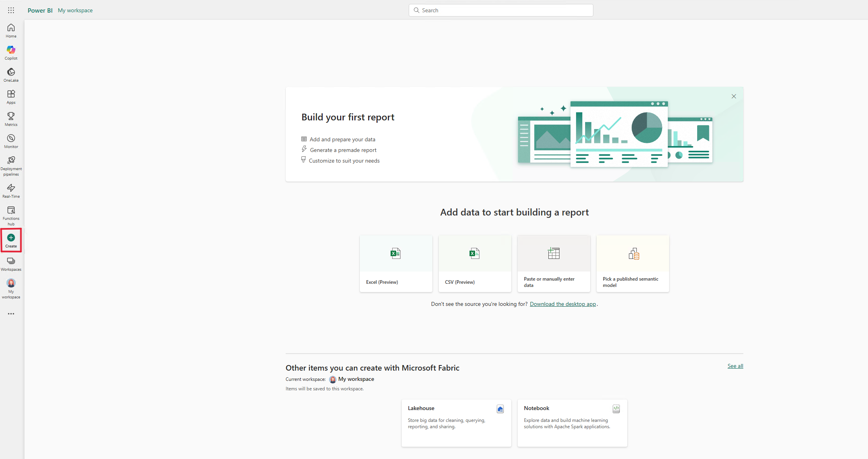Image resolution: width=868 pixels, height=459 pixels.
Task: Click My workspace in sidebar
Action: (11, 289)
